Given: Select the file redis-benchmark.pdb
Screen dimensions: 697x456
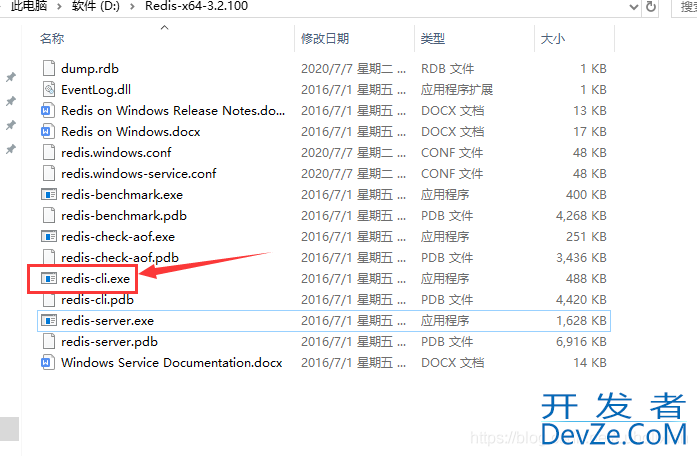Looking at the screenshot, I should pyautogui.click(x=124, y=216).
